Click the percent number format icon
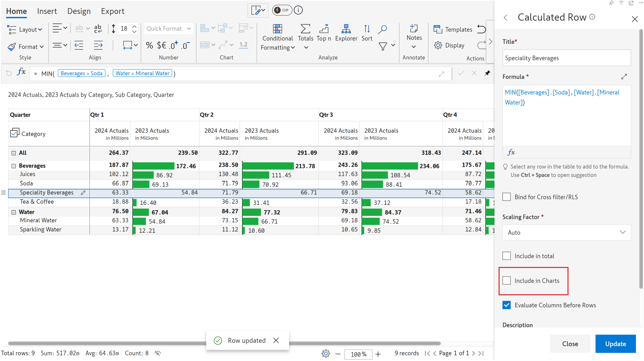The image size is (644, 361). pos(149,45)
